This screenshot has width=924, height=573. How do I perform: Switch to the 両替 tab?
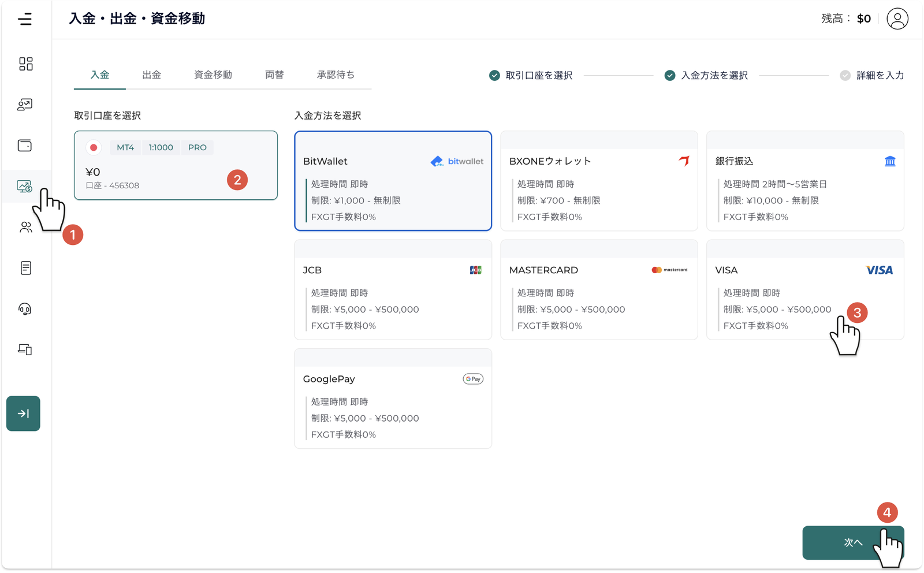(x=274, y=75)
